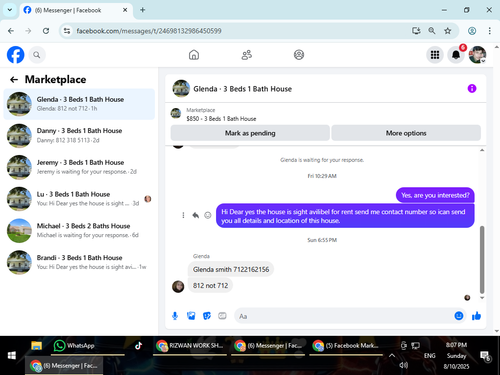Click message bubble '812 not 712'
This screenshot has height=375, width=500.
point(210,286)
